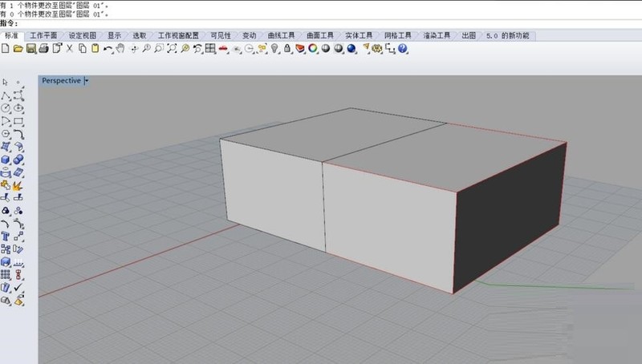Select the Circle drawing tool
642x364 pixels.
6,108
